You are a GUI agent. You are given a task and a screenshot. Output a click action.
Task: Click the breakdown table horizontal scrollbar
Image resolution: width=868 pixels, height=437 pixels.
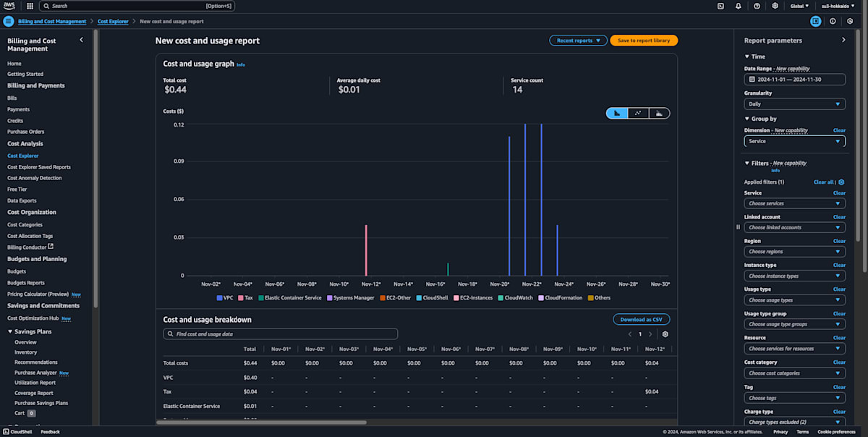click(261, 422)
